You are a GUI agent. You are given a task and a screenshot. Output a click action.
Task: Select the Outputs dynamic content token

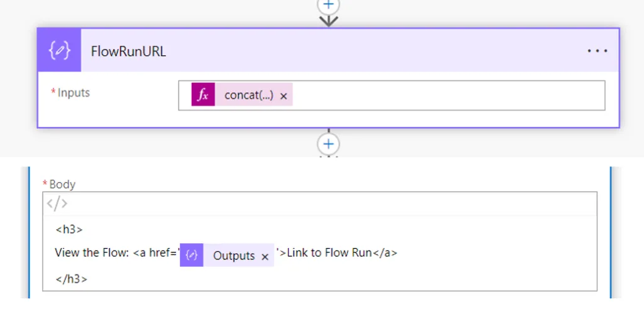click(234, 256)
